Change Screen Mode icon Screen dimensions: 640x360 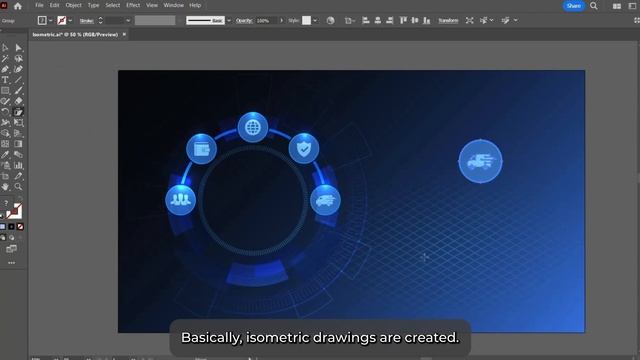11,249
